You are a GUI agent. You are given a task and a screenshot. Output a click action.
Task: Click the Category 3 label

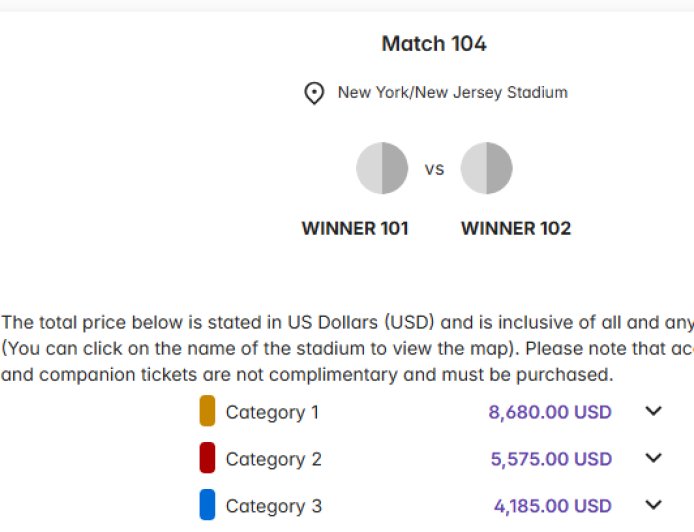coord(273,506)
